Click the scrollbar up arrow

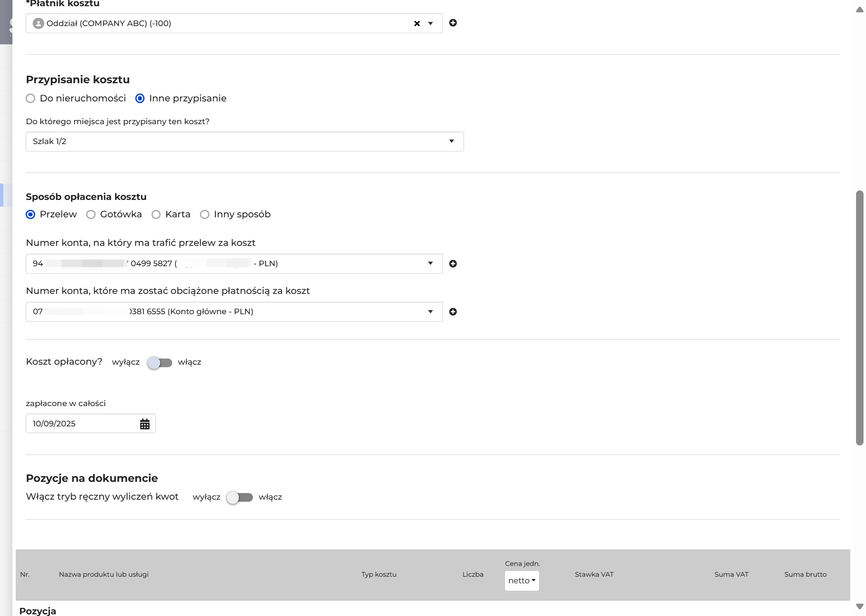tap(859, 10)
